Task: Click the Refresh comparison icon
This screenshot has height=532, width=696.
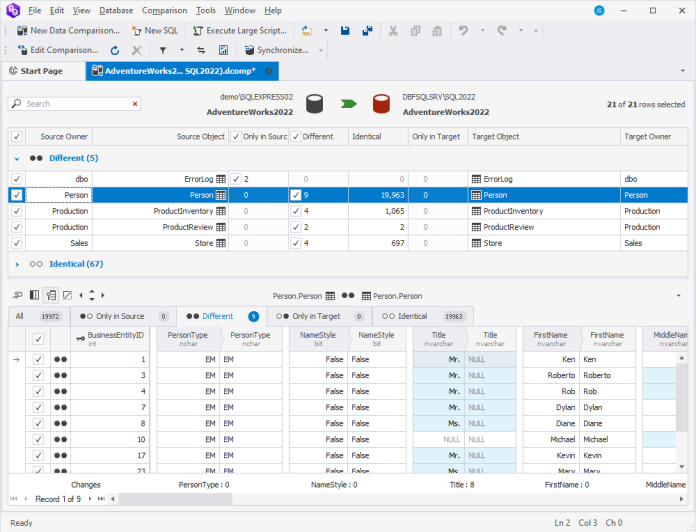Action: click(115, 50)
